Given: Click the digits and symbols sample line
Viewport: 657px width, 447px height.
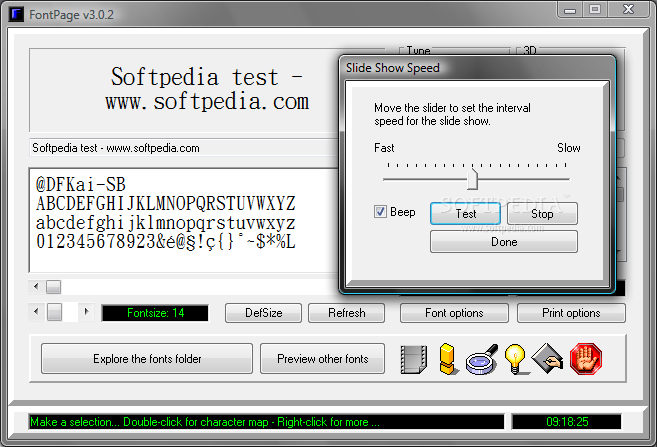Looking at the screenshot, I should tap(166, 242).
